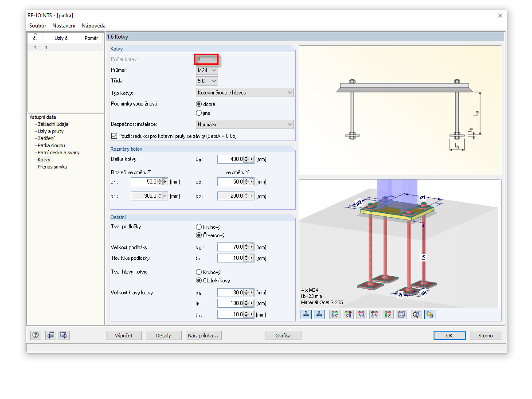Open the Bezpečnost instalace dropdown
This screenshot has height=399, width=532.
point(245,125)
